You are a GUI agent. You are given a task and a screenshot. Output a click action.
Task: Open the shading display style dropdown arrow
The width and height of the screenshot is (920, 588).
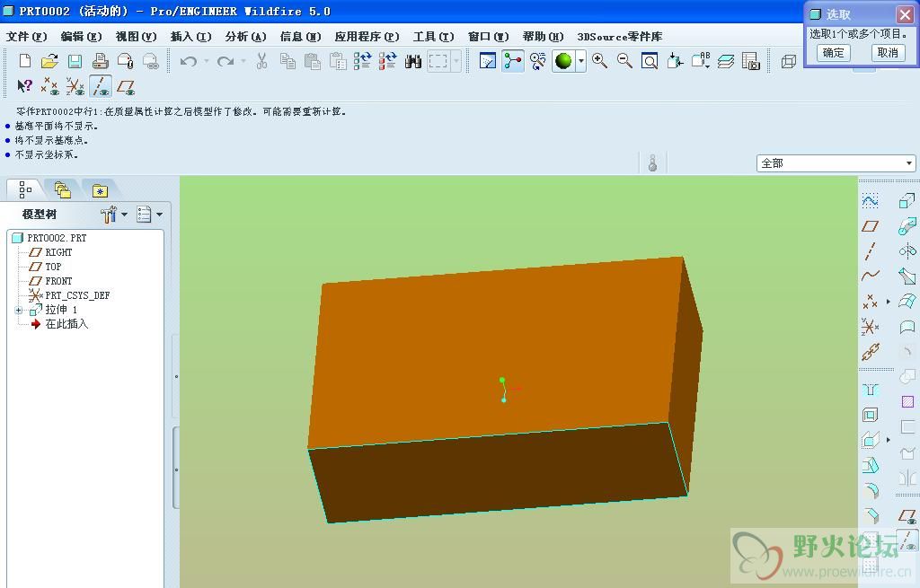[x=580, y=61]
